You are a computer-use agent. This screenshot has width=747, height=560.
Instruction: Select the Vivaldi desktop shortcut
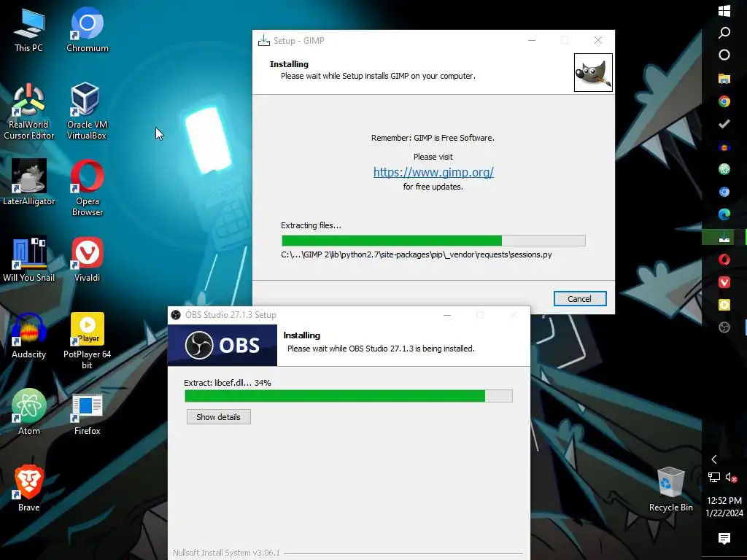[x=88, y=260]
